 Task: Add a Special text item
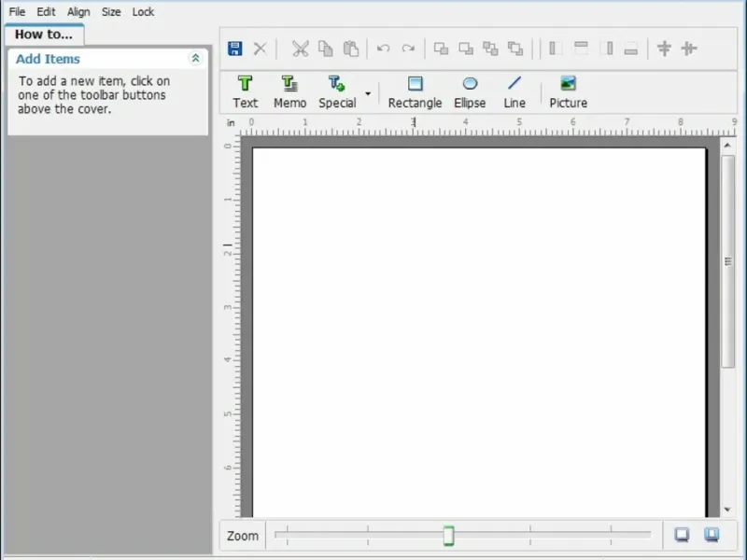click(337, 92)
